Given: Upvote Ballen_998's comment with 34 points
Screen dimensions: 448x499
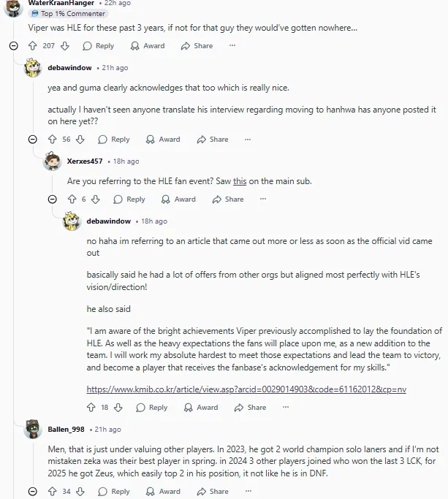Looking at the screenshot, I should pyautogui.click(x=50, y=492).
